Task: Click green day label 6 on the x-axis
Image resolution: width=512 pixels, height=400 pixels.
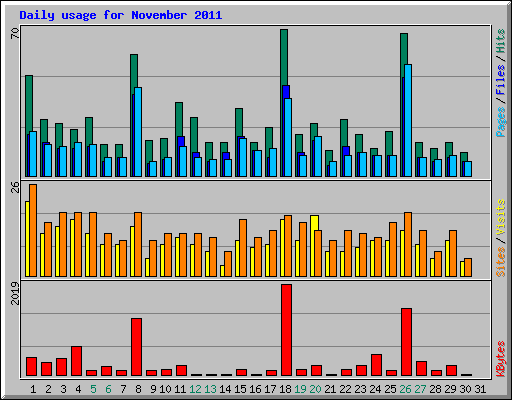Action: point(108,389)
